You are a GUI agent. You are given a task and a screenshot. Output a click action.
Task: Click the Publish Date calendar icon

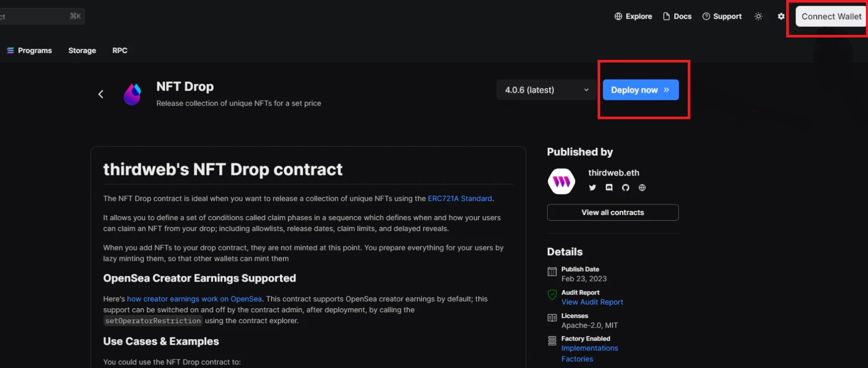(552, 272)
